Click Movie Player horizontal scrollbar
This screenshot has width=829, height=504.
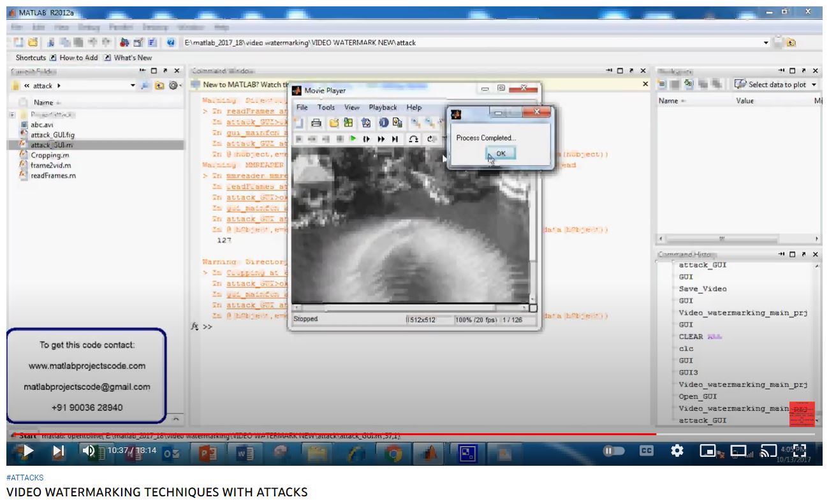[x=409, y=308]
